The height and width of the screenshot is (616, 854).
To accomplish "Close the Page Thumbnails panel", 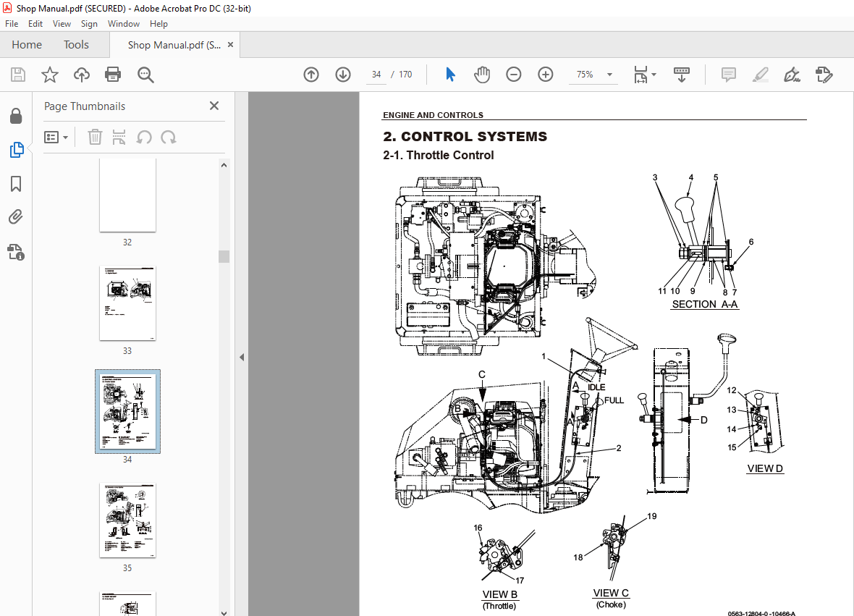I will click(214, 106).
